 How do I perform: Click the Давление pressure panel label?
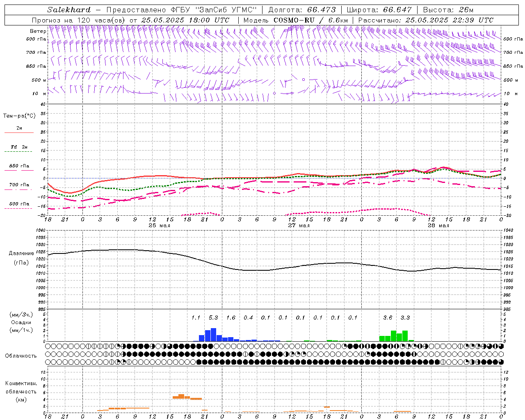click(x=21, y=253)
